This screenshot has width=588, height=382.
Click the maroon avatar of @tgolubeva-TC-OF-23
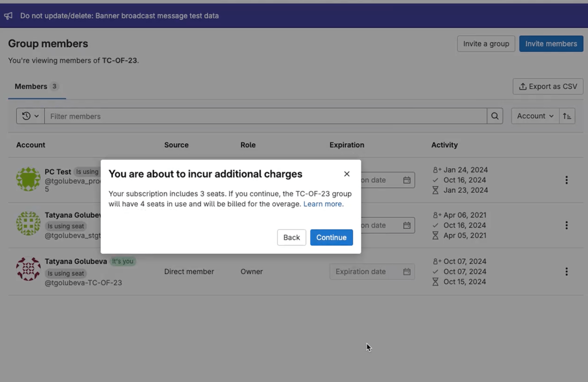[x=28, y=269]
